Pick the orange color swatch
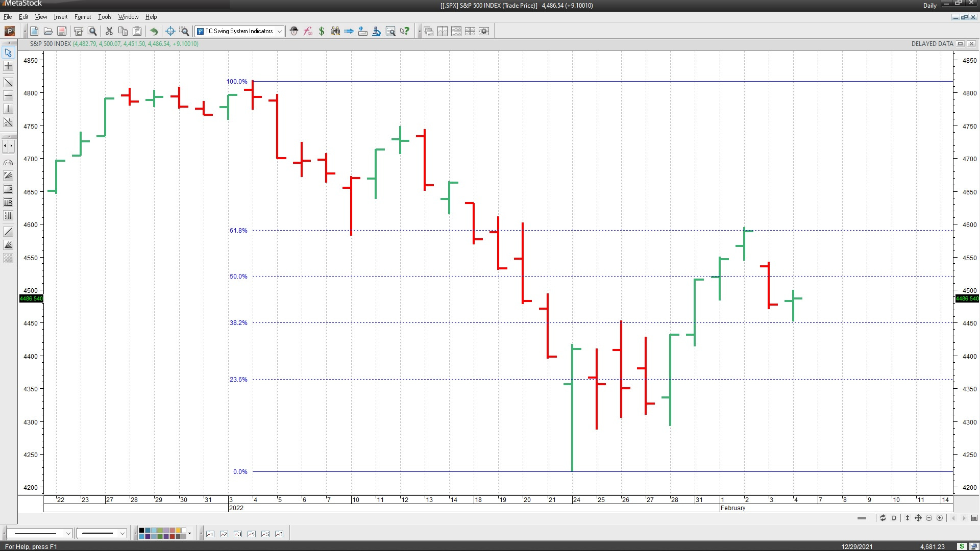The image size is (980, 551). click(178, 531)
